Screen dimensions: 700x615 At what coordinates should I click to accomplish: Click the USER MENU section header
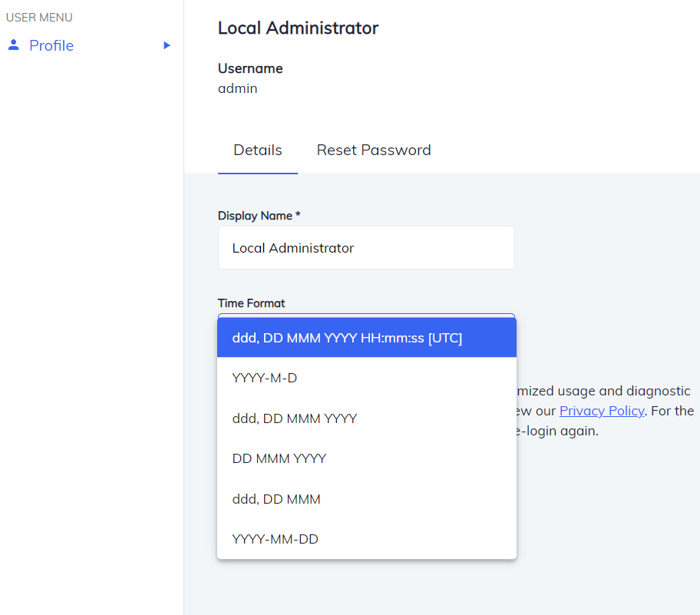(x=39, y=17)
